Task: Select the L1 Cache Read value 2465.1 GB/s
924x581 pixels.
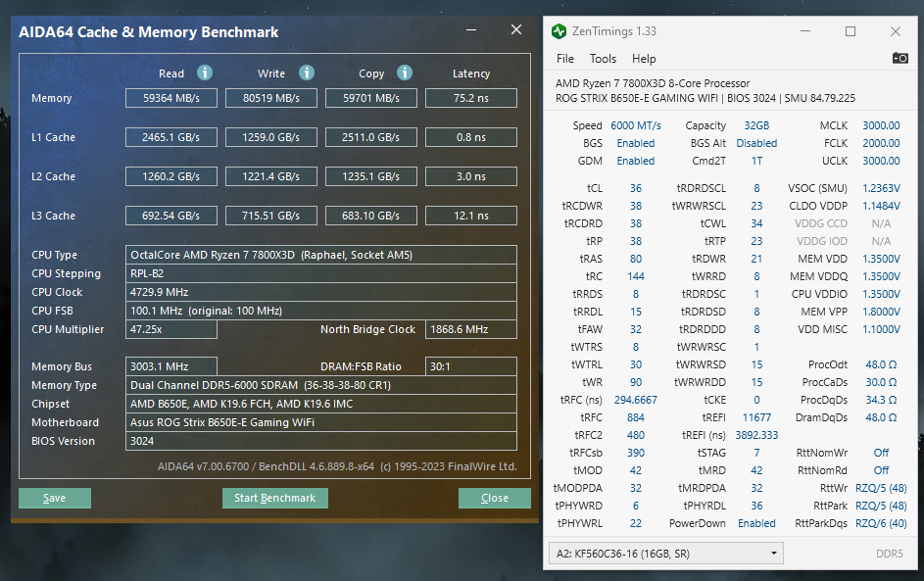Action: 171,137
